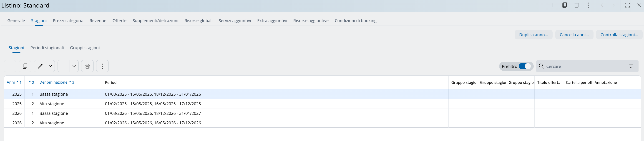Click the filter lines icon in search box

click(x=631, y=66)
